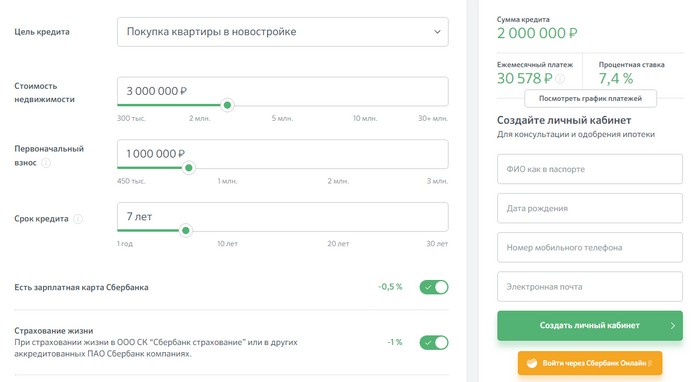Click 'Посмотреть график платежей' button

590,99
